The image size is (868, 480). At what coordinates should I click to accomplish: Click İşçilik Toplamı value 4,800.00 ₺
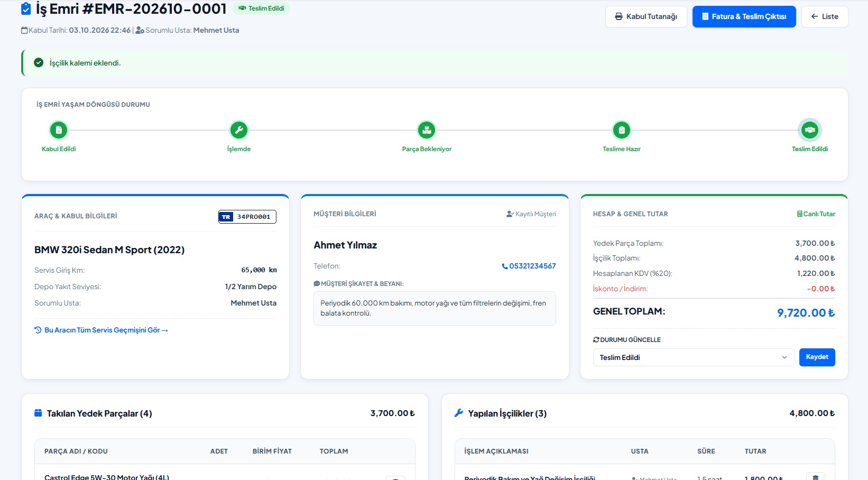pos(815,258)
